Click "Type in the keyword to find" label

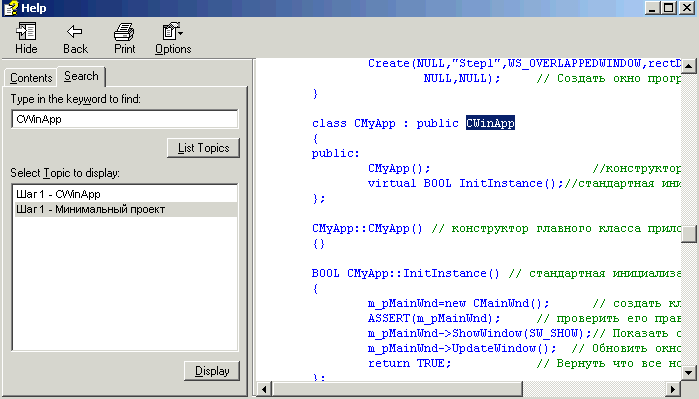pos(75,99)
